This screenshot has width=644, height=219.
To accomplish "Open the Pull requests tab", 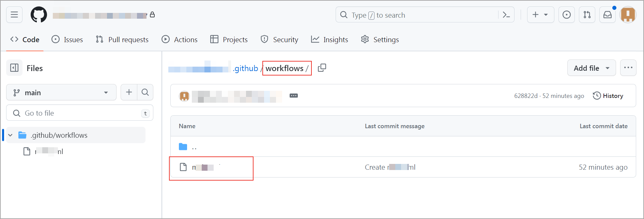I will pyautogui.click(x=122, y=39).
